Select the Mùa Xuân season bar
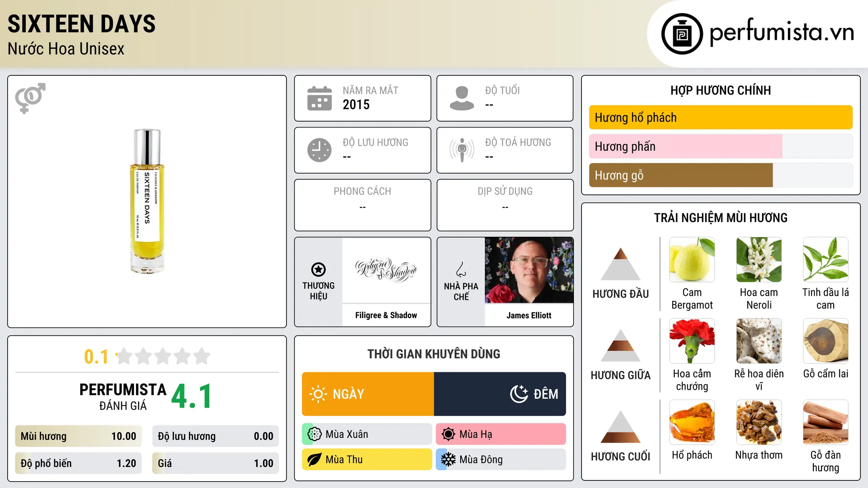 pos(367,434)
